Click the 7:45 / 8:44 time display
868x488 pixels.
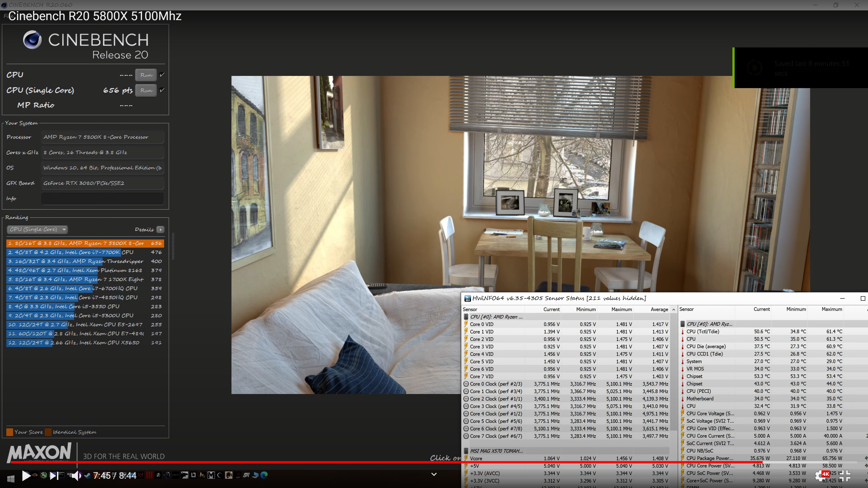pyautogui.click(x=115, y=476)
